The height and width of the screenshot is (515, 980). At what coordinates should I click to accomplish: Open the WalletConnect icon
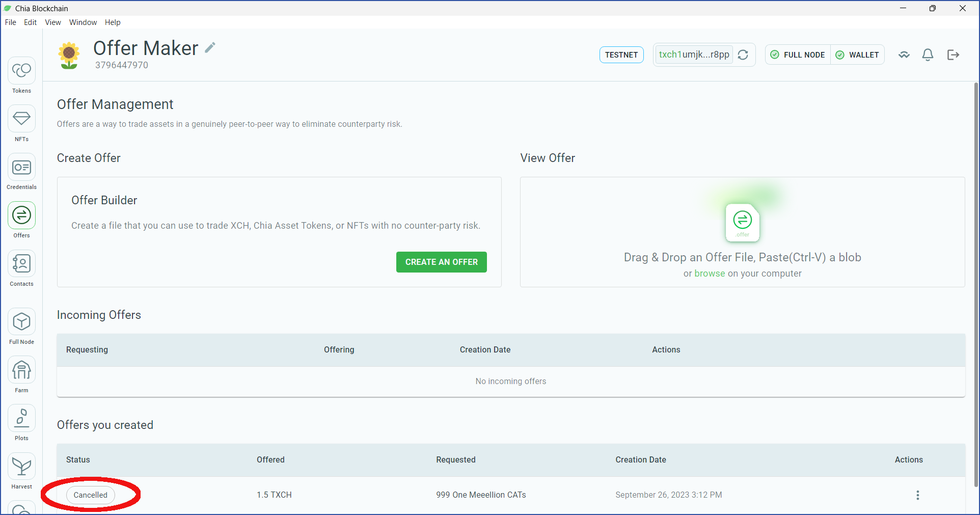point(904,55)
